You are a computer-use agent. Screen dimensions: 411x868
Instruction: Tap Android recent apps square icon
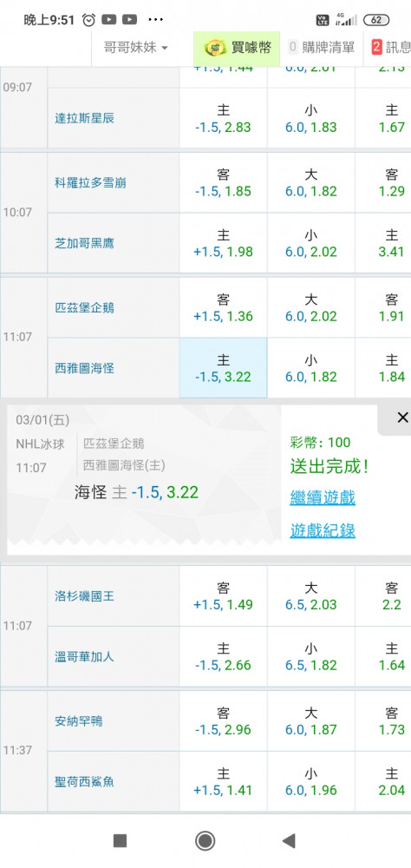[x=120, y=841]
